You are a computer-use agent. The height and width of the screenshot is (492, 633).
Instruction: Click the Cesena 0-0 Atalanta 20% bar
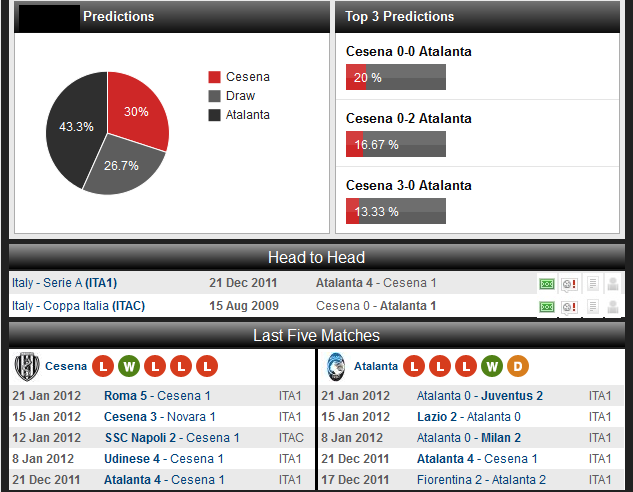395,77
